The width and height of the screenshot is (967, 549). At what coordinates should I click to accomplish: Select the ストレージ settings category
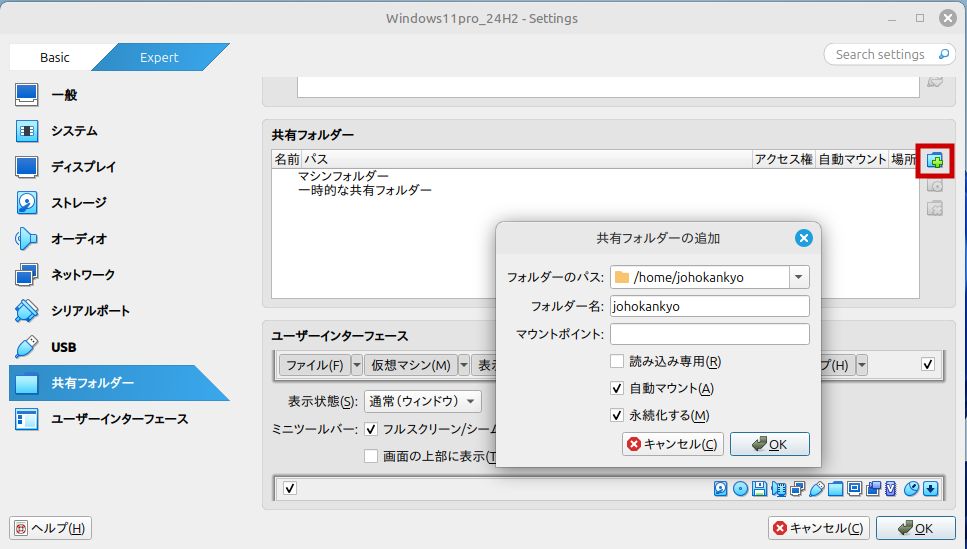coord(78,203)
